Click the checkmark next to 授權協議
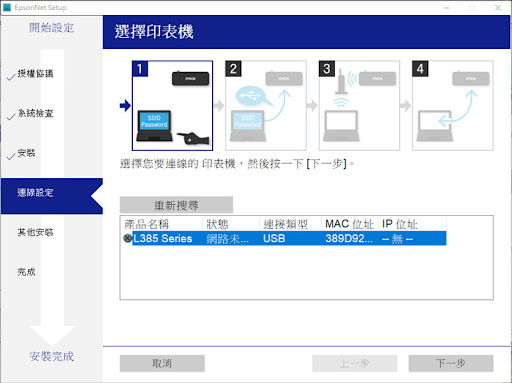Viewport: 512px width, 383px height. tap(11, 77)
